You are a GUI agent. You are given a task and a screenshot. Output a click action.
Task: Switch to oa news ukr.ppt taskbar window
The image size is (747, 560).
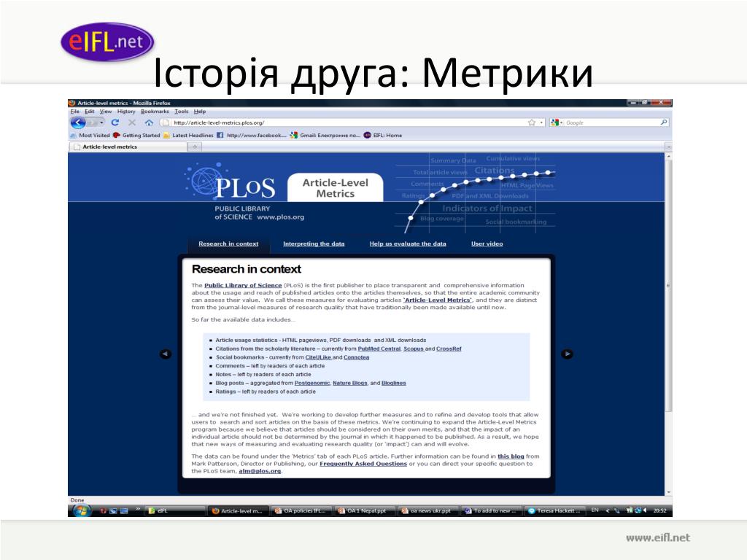pyautogui.click(x=427, y=510)
